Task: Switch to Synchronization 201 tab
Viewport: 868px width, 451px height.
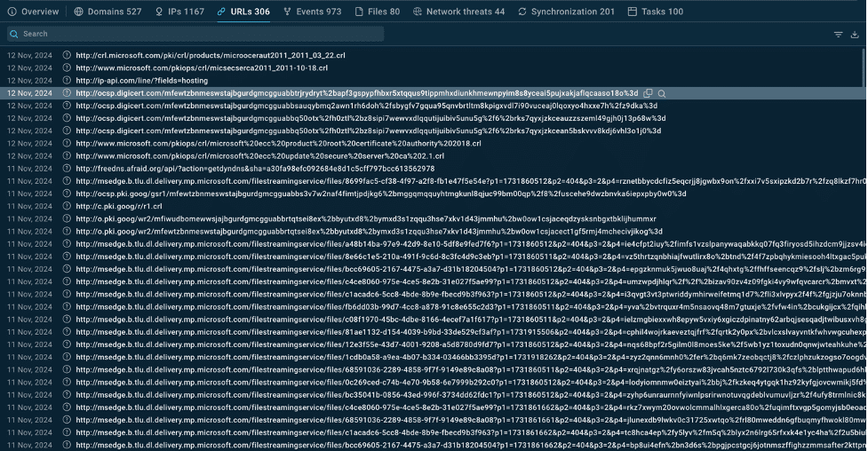Action: pos(566,12)
